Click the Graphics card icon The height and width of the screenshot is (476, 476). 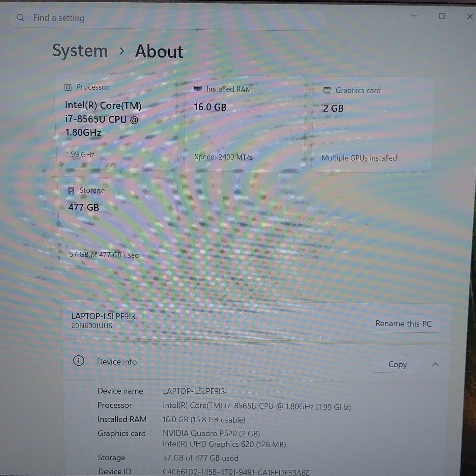coord(327,90)
